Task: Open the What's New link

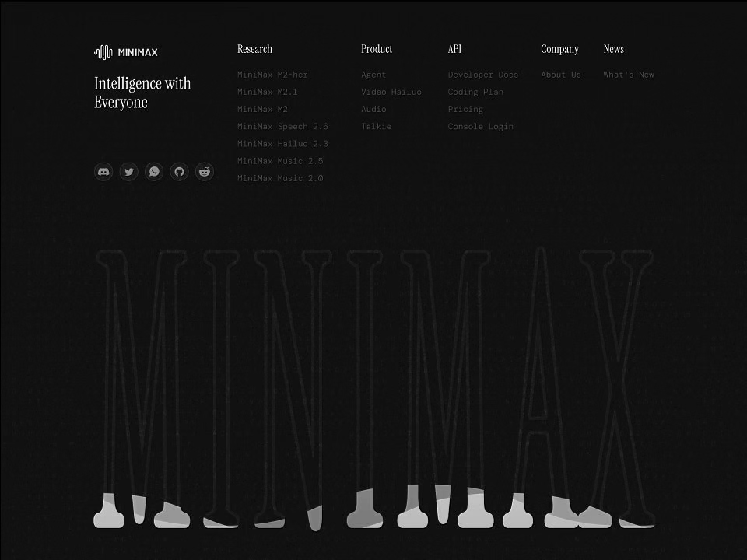Action: pos(629,75)
